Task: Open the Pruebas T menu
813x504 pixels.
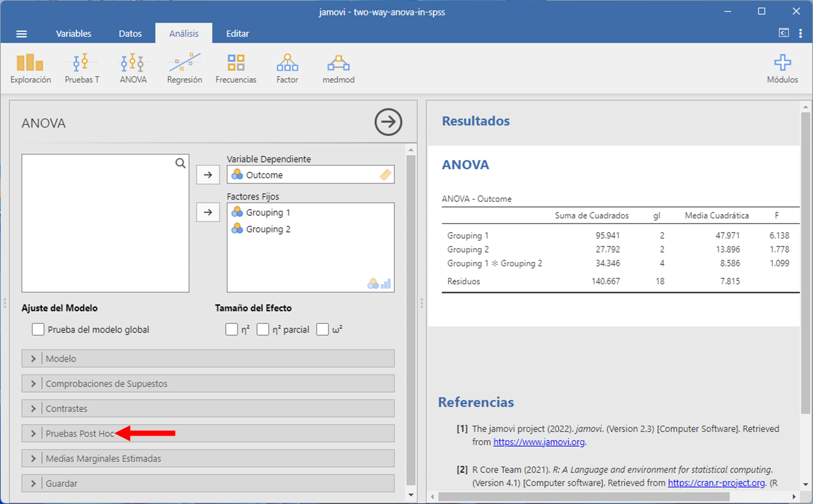Action: (82, 68)
